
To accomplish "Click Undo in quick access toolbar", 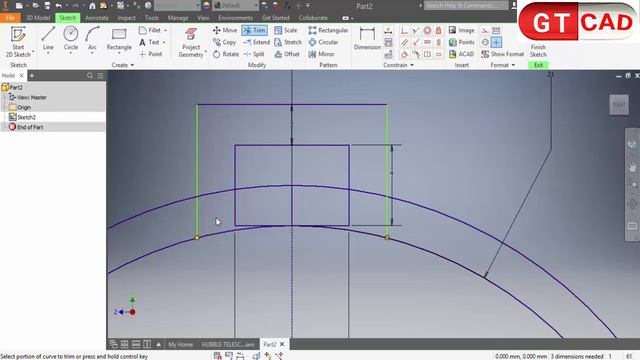I will (59, 5).
